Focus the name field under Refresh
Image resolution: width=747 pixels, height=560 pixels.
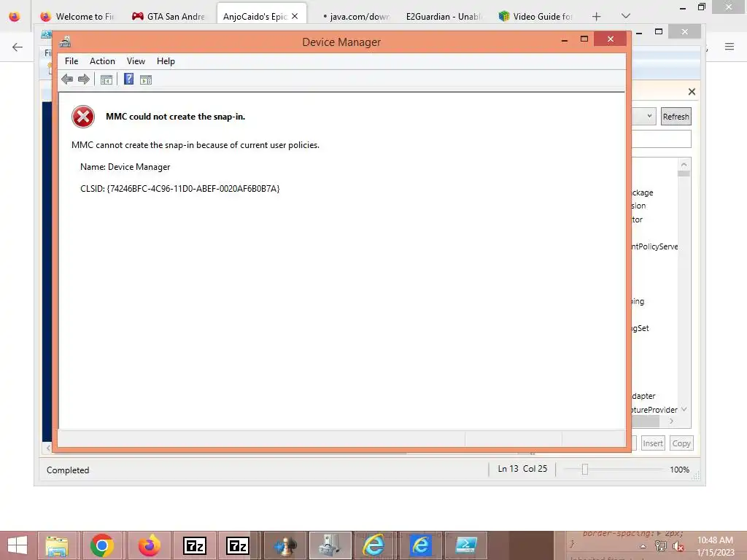pyautogui.click(x=661, y=139)
